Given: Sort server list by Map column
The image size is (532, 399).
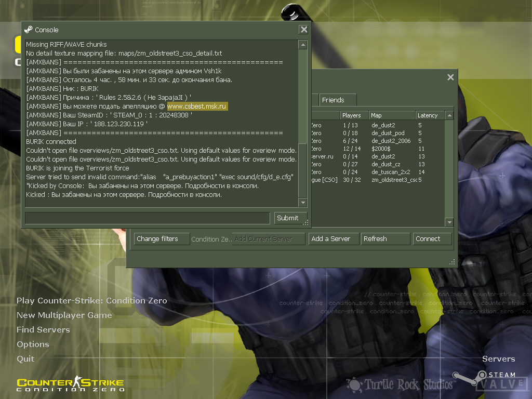Looking at the screenshot, I should pyautogui.click(x=391, y=115).
